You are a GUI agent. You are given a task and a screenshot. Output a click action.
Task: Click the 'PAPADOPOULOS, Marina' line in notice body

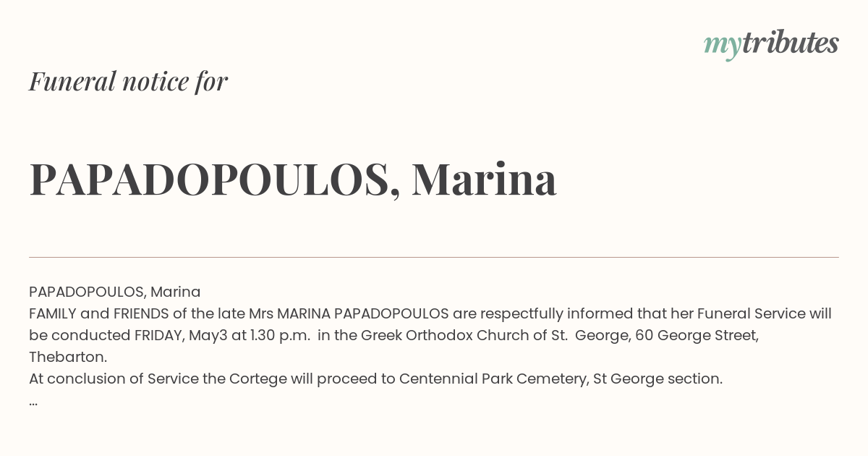click(x=115, y=292)
